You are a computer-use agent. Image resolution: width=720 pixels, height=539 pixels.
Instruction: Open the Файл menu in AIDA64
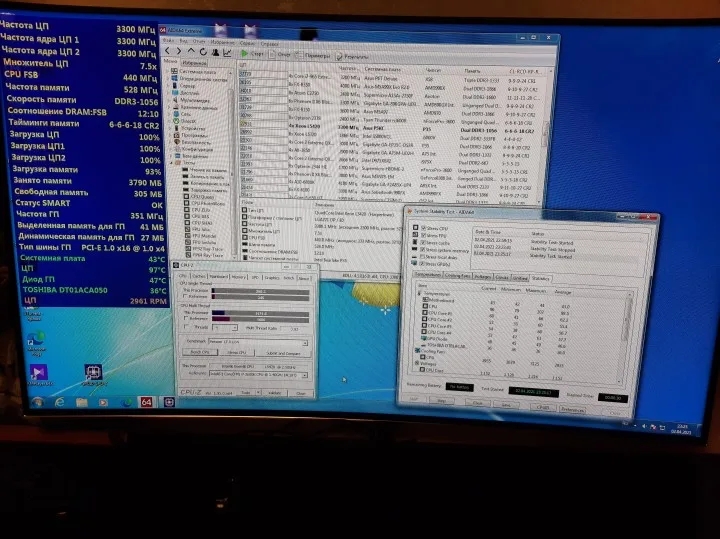point(168,40)
